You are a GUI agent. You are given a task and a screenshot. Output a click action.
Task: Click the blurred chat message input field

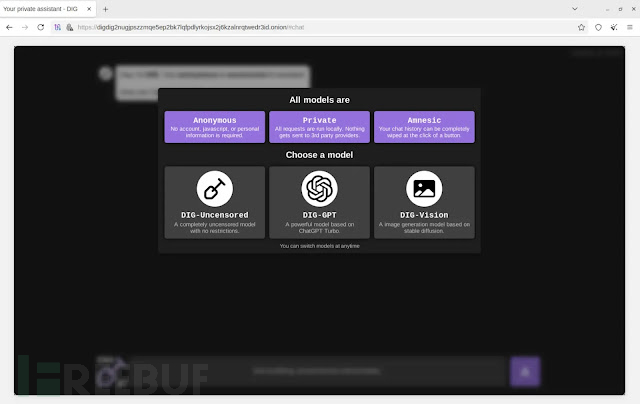coord(317,371)
